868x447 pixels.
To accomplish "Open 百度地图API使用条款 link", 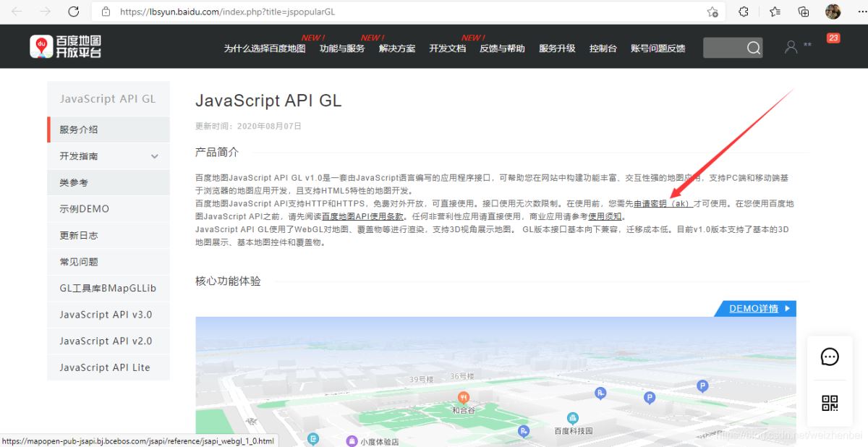I will [362, 216].
